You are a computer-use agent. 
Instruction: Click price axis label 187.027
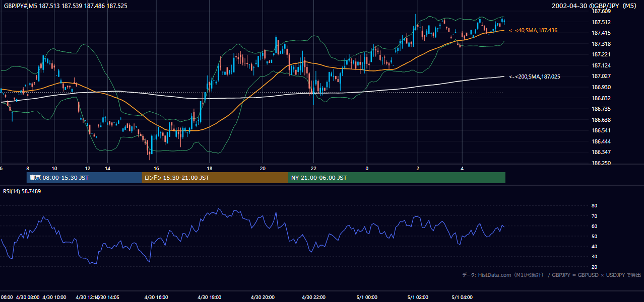[x=601, y=76]
